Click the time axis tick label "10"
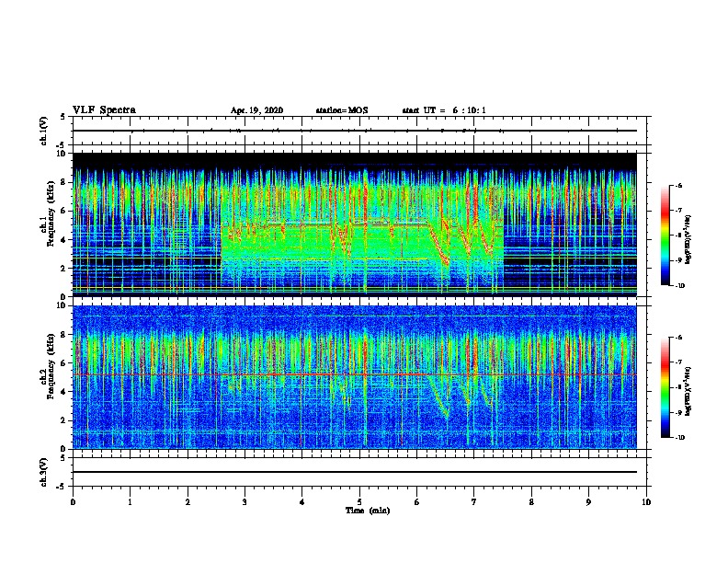 click(646, 502)
